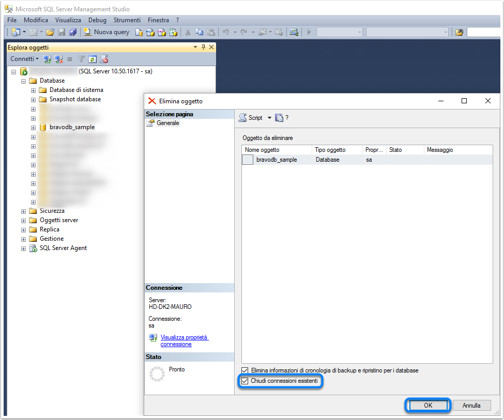Viewport: 504px width, 420px height.
Task: Open the Debug menu
Action: tap(97, 20)
